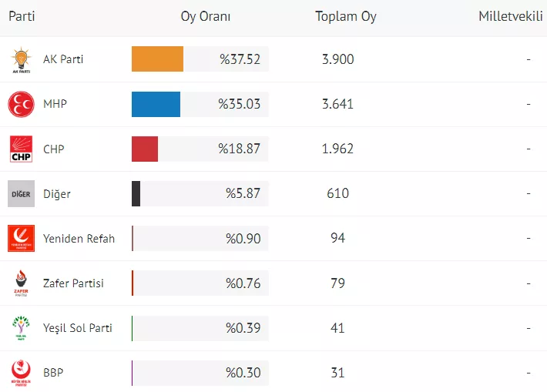Click the red CHP party logo
Image resolution: width=547 pixels, height=392 pixels.
[x=21, y=149]
